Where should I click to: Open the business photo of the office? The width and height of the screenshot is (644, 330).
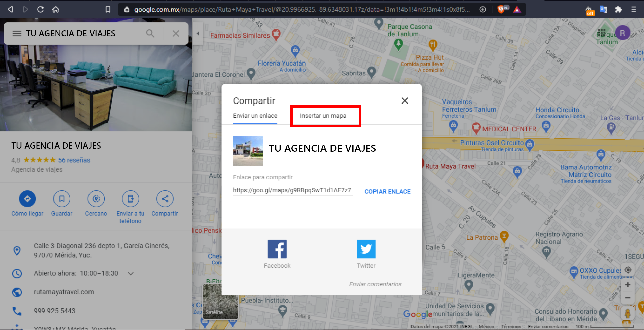96,88
